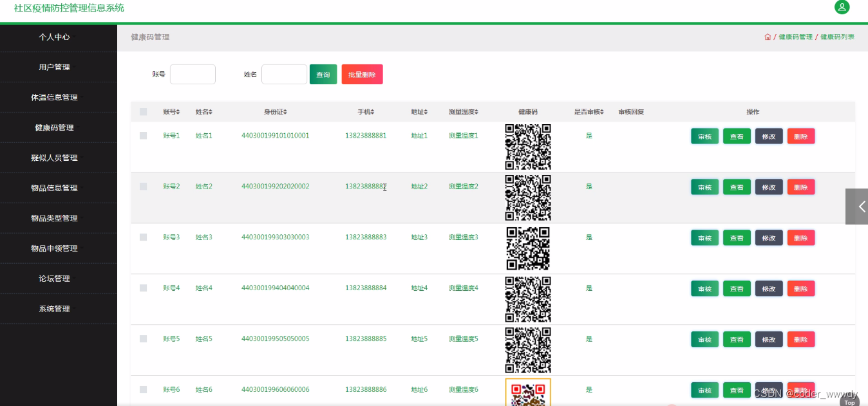The image size is (868, 406).
Task: Click 地址4 cell
Action: (x=419, y=288)
